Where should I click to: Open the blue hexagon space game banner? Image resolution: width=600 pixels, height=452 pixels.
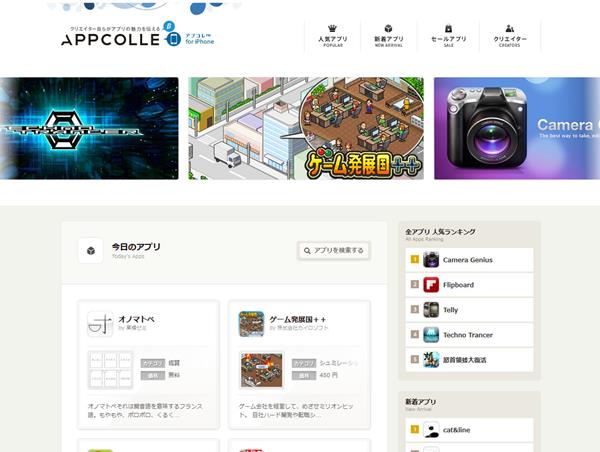point(89,128)
